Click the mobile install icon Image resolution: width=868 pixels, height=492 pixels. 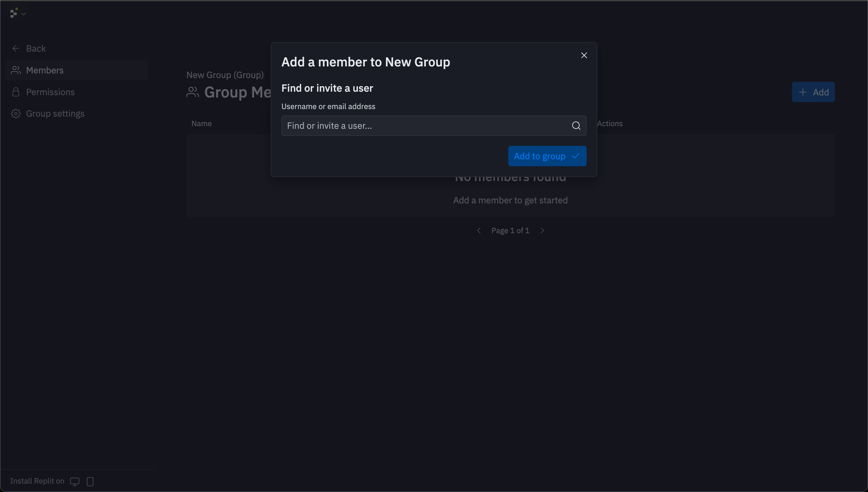click(x=90, y=481)
